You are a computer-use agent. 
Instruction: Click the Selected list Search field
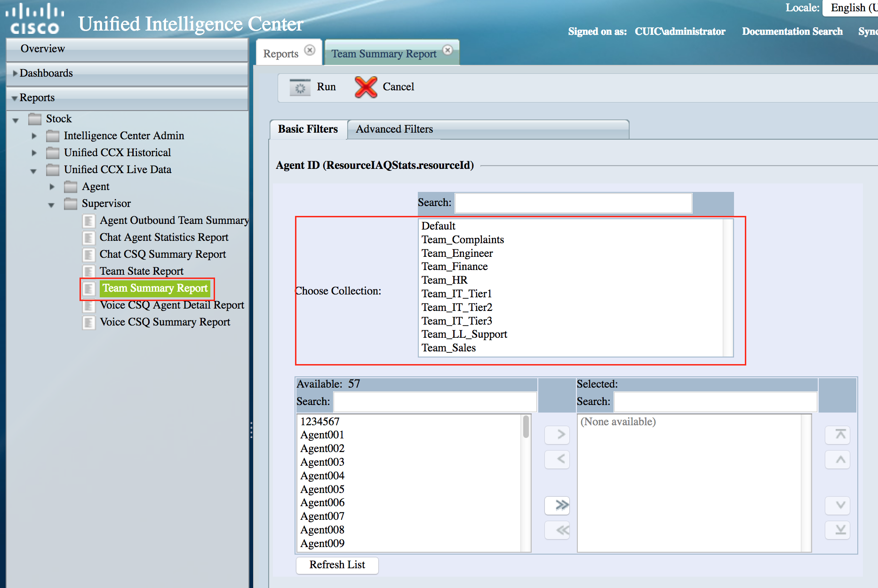tap(715, 402)
